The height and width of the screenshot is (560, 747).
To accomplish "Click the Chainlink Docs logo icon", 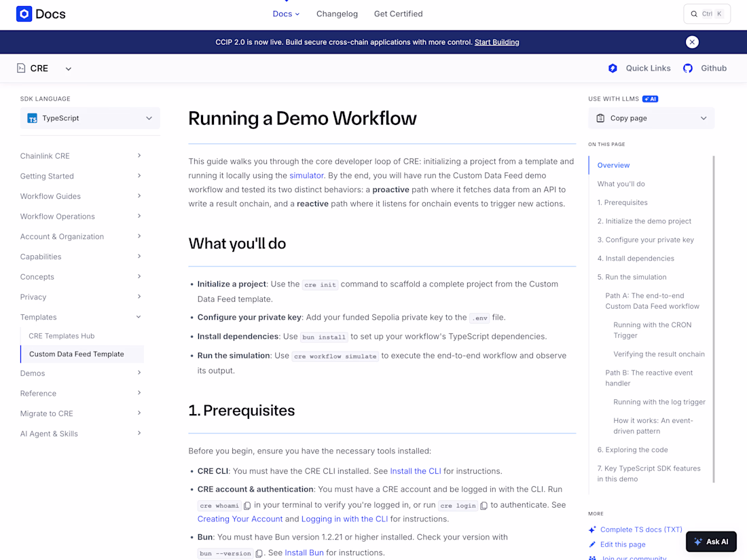I will click(x=24, y=14).
